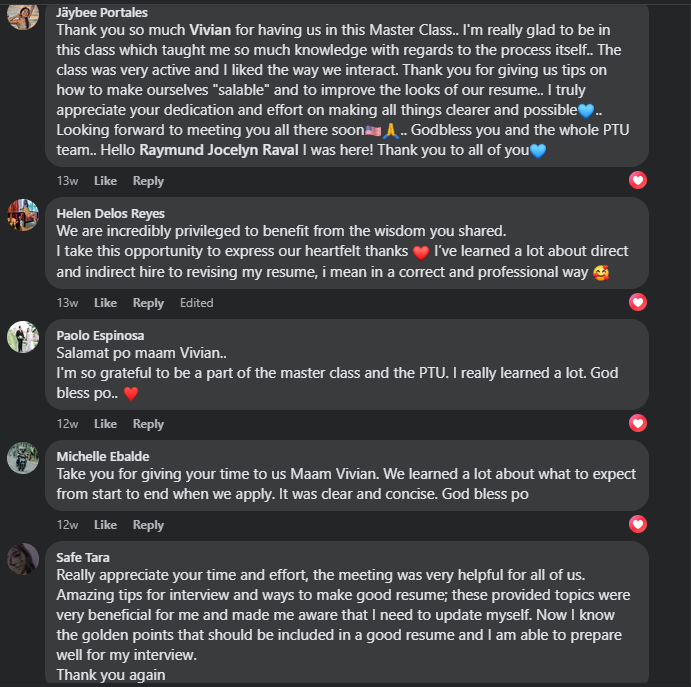Like Jaybee Portales' comment
This screenshot has width=691, height=687.
coord(105,181)
